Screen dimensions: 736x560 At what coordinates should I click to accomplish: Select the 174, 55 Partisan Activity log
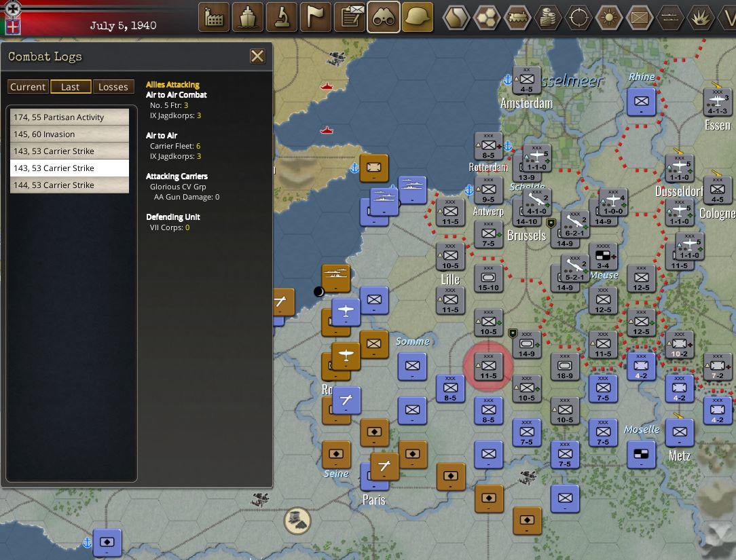coord(69,117)
